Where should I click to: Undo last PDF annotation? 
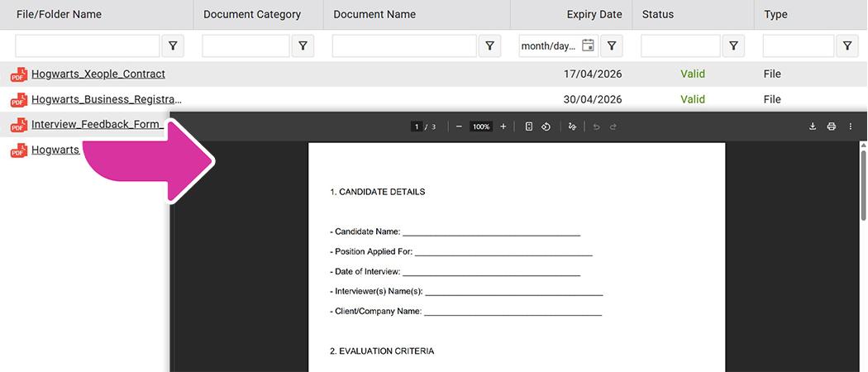coord(596,126)
